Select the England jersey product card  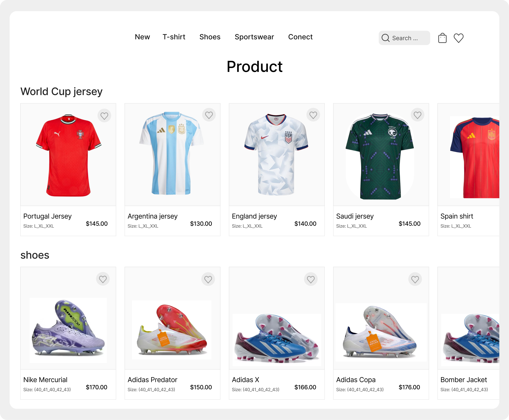(277, 169)
